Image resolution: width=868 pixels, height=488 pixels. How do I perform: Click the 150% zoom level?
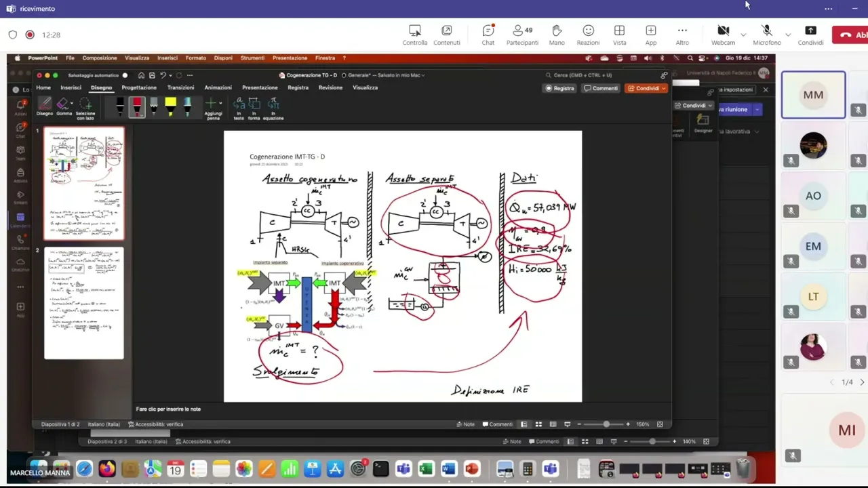coord(642,424)
